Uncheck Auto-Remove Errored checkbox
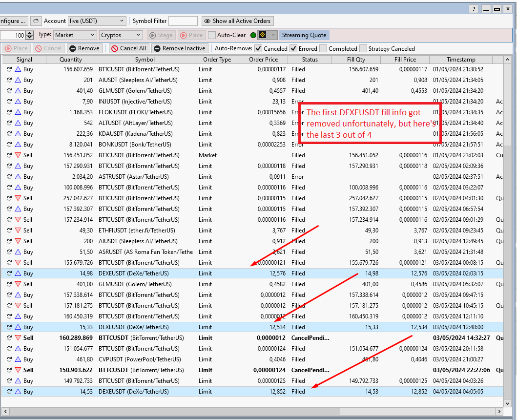The height and width of the screenshot is (420, 517). (293, 48)
